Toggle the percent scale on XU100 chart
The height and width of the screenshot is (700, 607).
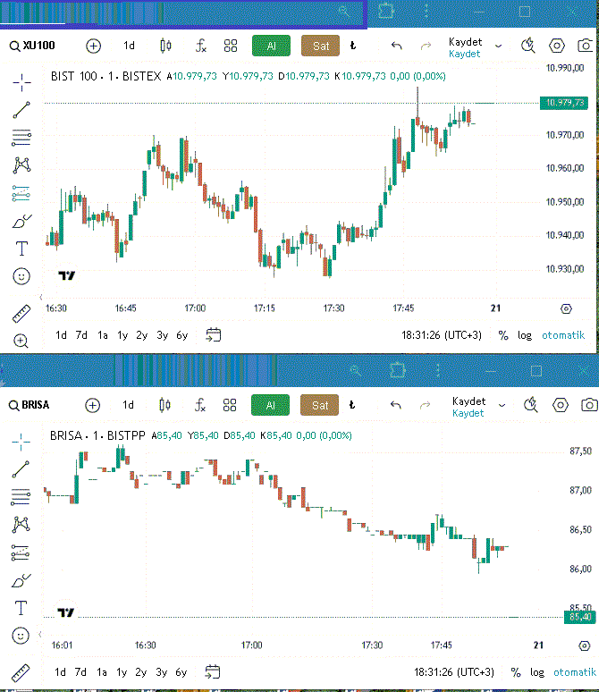503,335
